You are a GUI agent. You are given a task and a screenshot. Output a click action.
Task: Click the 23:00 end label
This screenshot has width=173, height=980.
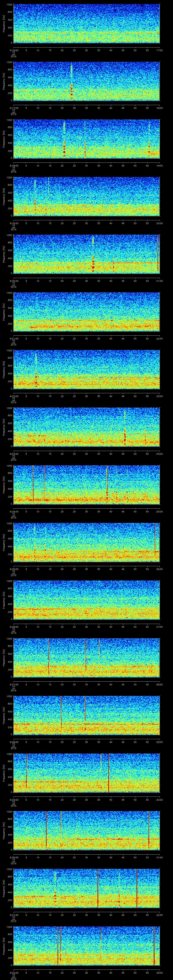point(159,396)
